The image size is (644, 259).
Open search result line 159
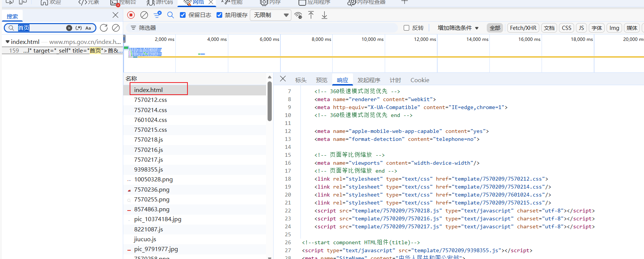pos(62,50)
